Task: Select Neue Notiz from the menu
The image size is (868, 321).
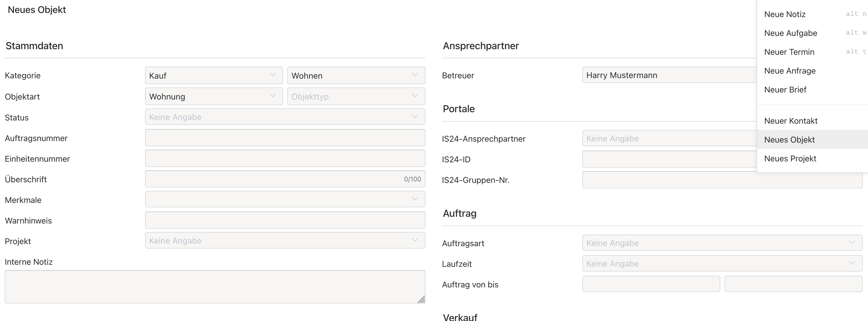Action: coord(812,14)
